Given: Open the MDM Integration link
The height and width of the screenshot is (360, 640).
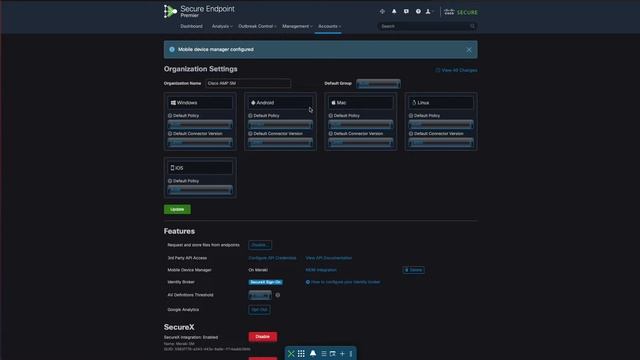Looking at the screenshot, I should coord(321,270).
